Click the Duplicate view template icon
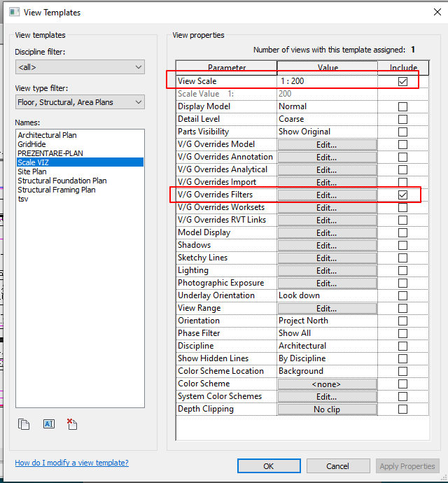The width and height of the screenshot is (448, 483). (x=24, y=424)
